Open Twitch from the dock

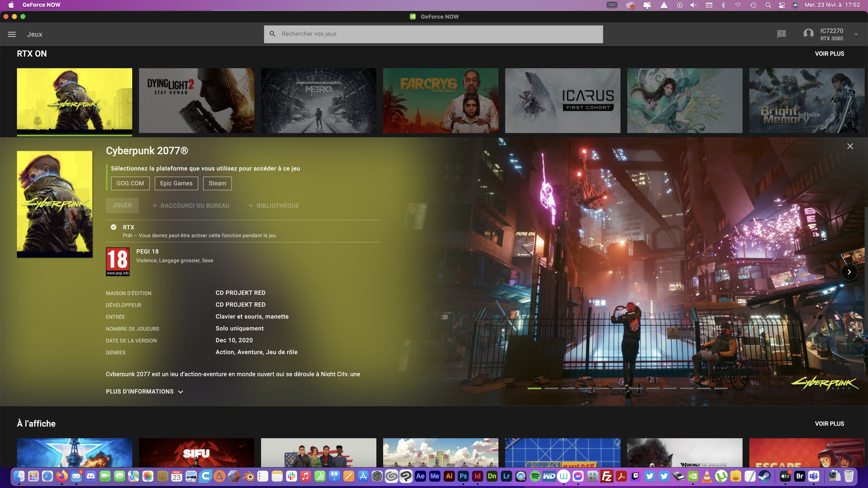tap(635, 476)
